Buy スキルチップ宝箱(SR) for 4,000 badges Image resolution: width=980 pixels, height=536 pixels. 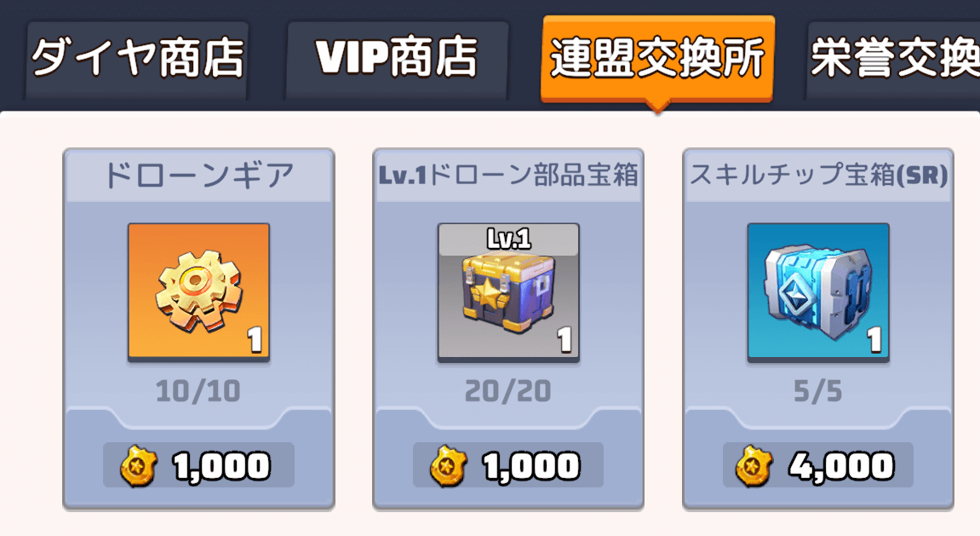pyautogui.click(x=818, y=465)
